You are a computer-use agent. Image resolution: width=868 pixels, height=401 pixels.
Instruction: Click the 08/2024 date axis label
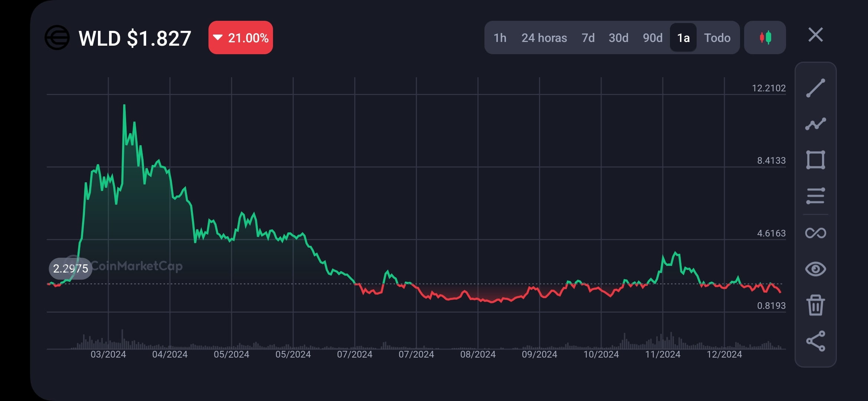(478, 354)
